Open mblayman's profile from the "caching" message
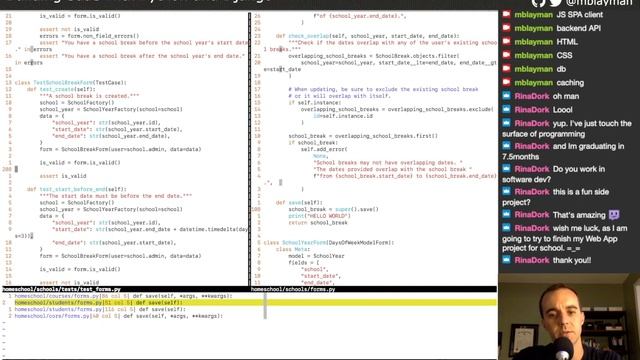The width and height of the screenshot is (640, 360). click(533, 82)
